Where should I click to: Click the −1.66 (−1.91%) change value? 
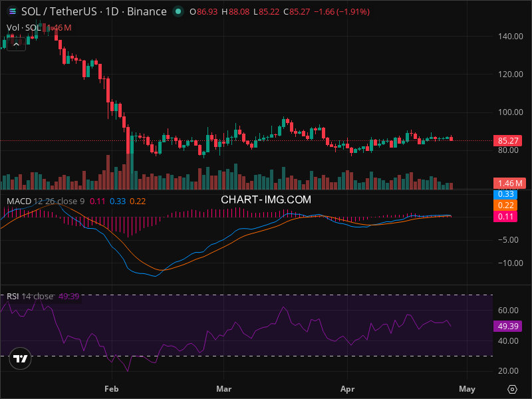coord(342,12)
